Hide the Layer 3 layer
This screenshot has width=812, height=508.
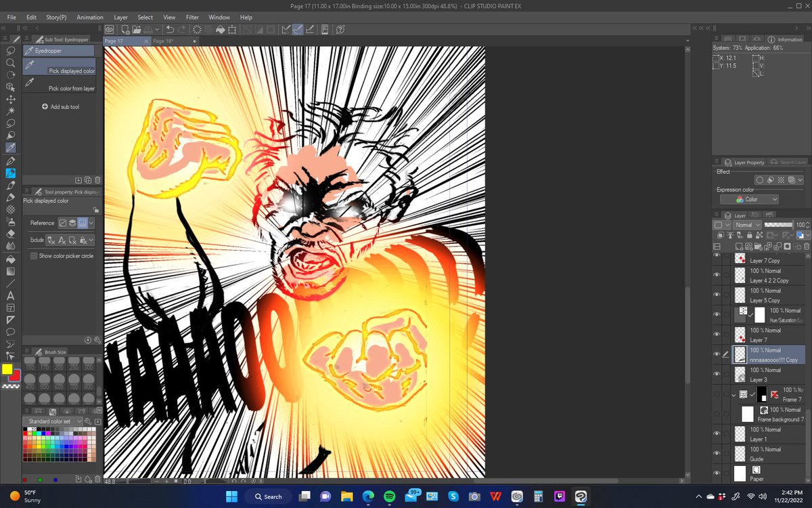(x=717, y=374)
